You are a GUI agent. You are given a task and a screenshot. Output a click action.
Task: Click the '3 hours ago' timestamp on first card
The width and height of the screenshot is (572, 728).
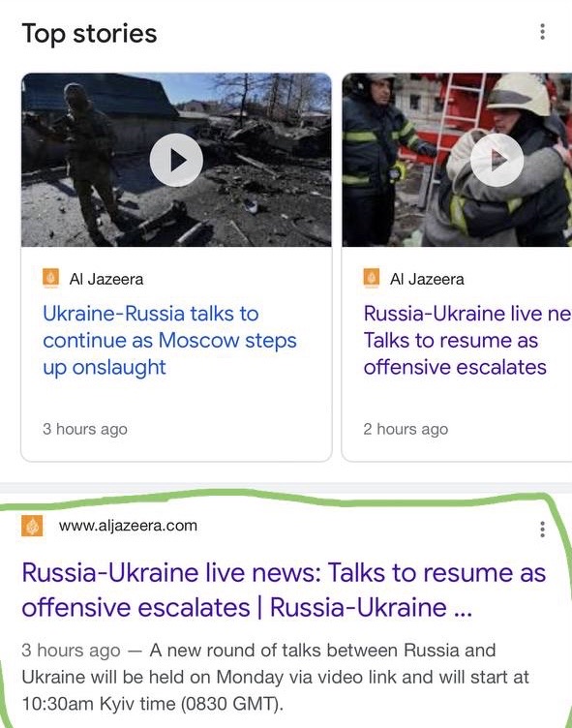point(85,429)
